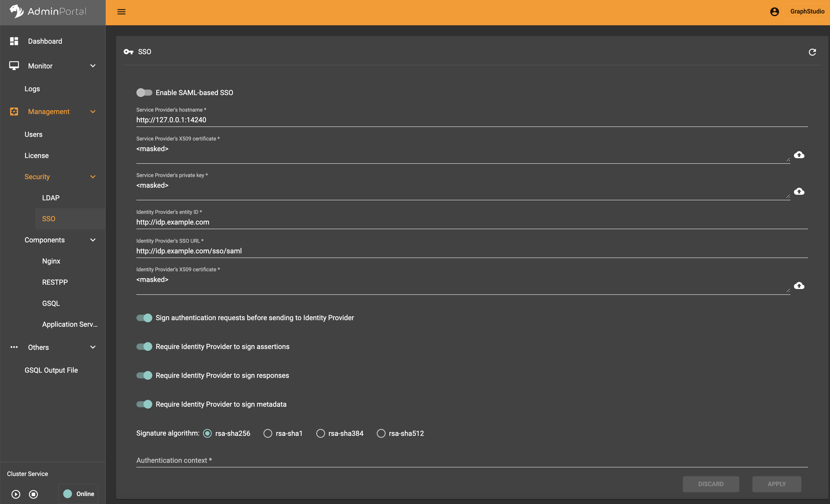Click the user account icon

click(774, 12)
